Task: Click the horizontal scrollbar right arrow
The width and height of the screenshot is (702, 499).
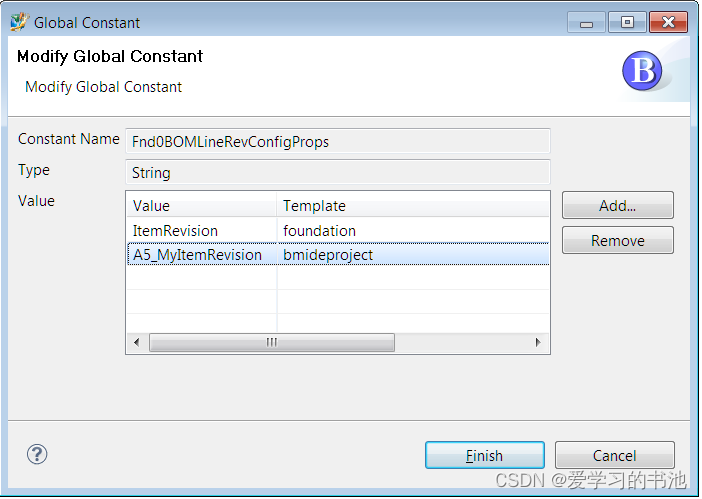Action: pos(538,342)
